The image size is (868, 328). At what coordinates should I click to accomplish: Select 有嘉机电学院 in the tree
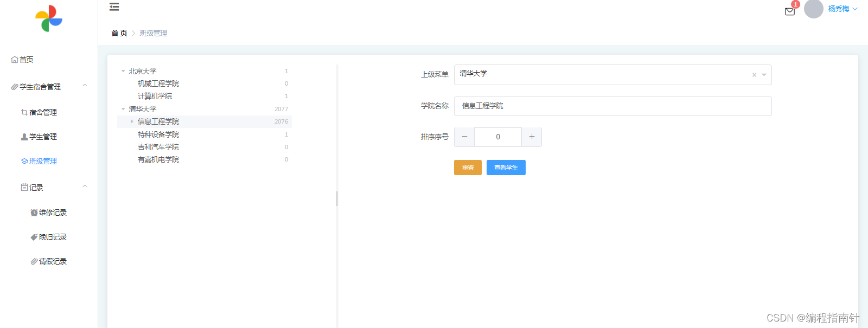(158, 159)
